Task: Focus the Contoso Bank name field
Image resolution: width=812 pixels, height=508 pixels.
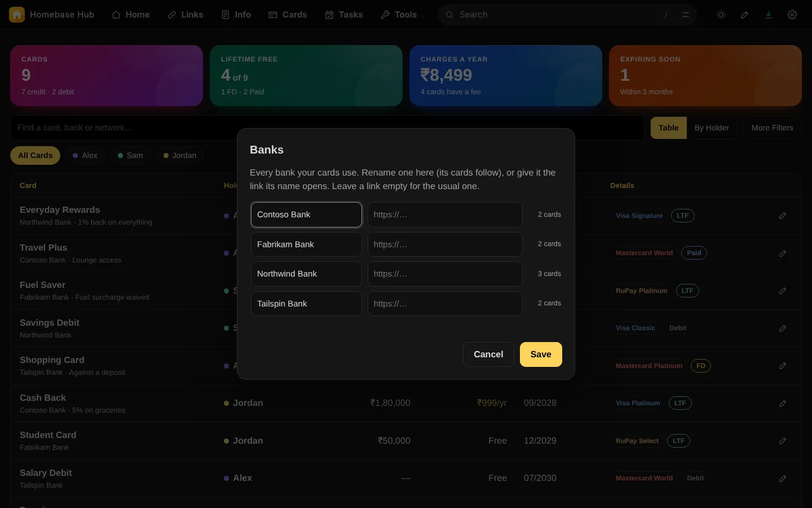Action: [x=306, y=214]
